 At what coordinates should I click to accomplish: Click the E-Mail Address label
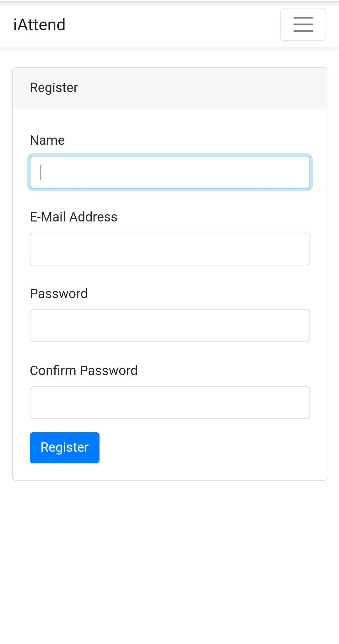tap(74, 217)
